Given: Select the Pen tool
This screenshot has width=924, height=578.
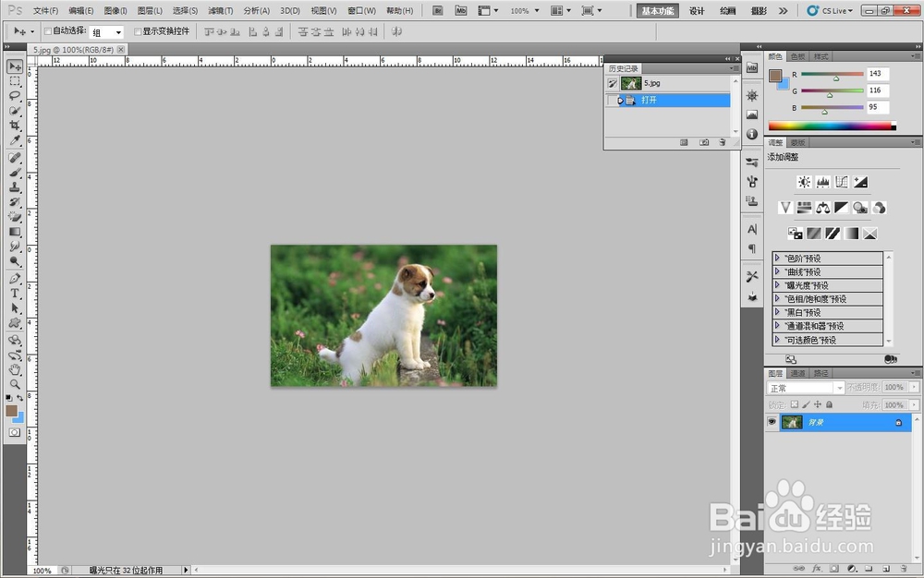Looking at the screenshot, I should [15, 279].
